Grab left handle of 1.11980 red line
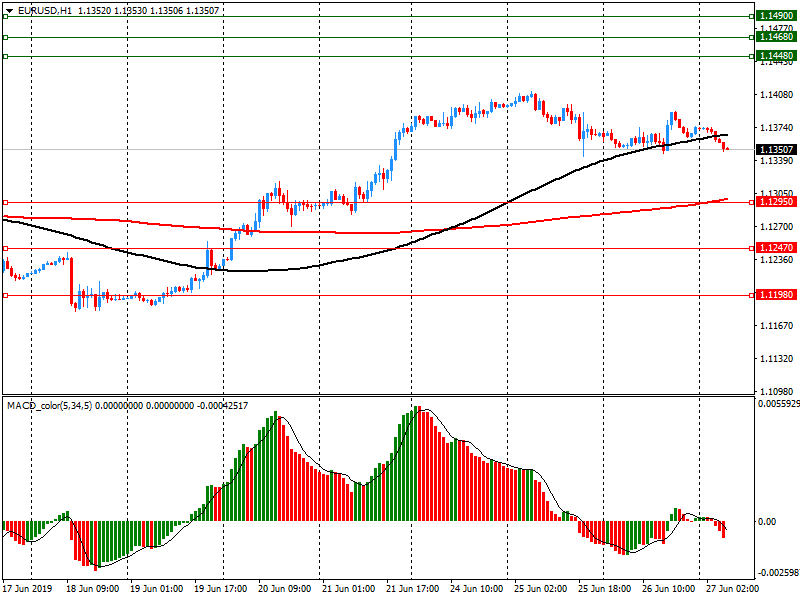The width and height of the screenshot is (800, 600). point(6,295)
